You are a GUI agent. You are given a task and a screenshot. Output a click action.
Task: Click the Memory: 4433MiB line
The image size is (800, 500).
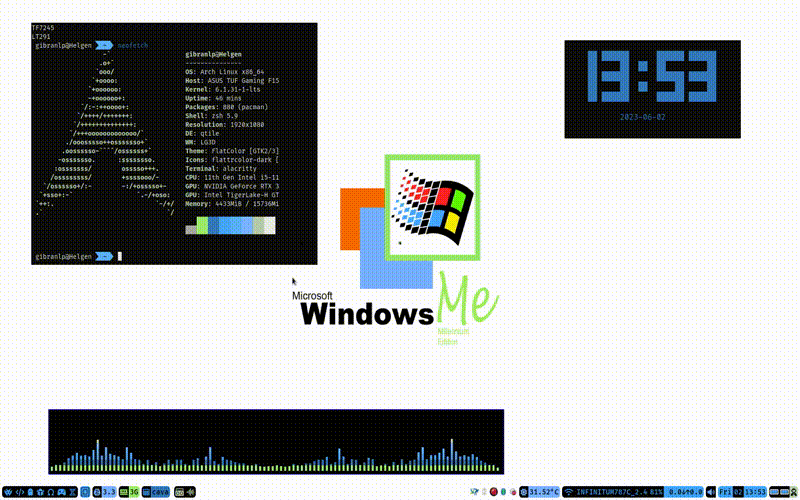[x=232, y=204]
